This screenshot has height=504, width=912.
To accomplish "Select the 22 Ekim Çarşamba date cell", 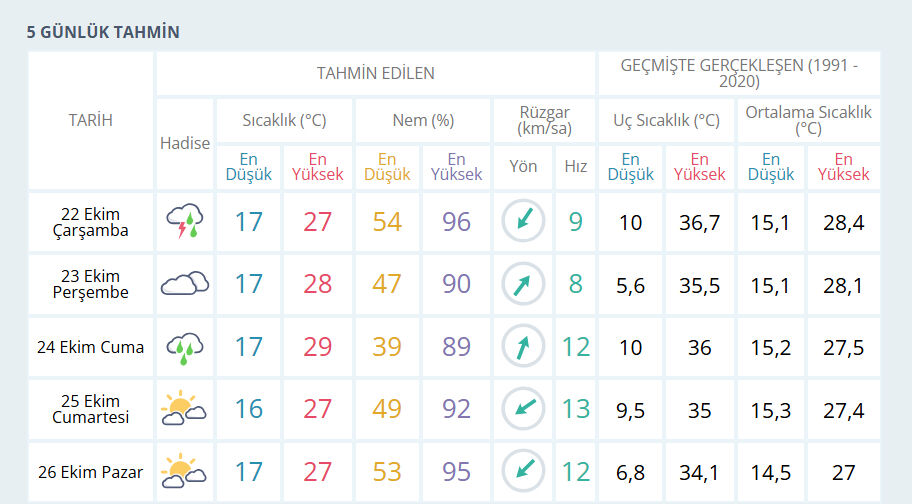I will point(90,221).
